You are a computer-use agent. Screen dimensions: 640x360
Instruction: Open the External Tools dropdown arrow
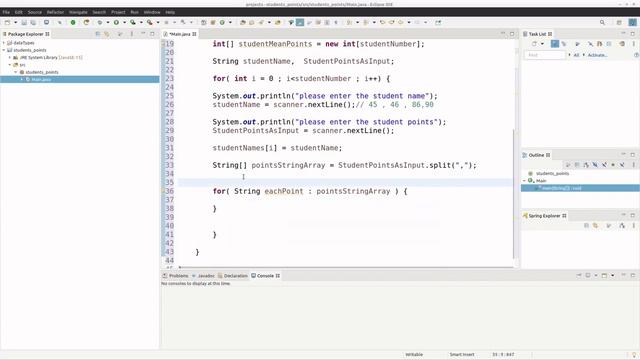pyautogui.click(x=158, y=22)
